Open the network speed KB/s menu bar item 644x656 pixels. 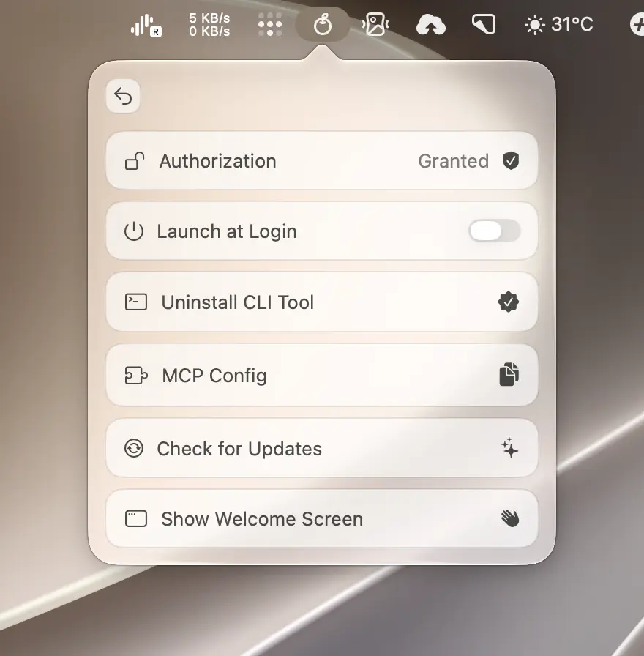(209, 25)
